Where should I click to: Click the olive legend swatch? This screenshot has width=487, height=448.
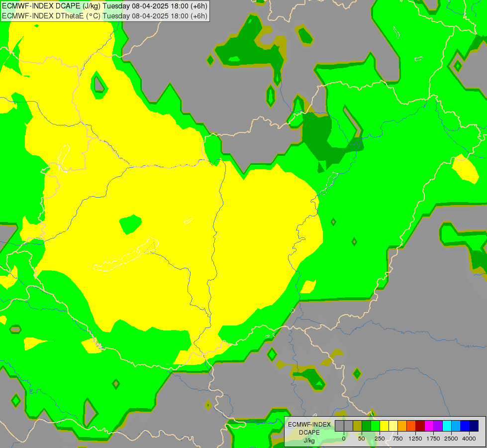pyautogui.click(x=358, y=426)
